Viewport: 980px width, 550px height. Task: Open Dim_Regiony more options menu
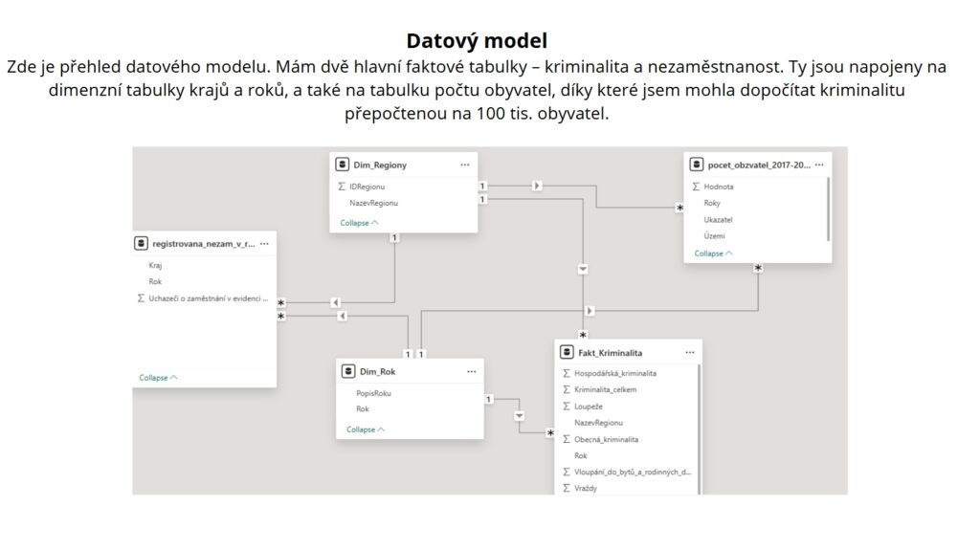465,165
